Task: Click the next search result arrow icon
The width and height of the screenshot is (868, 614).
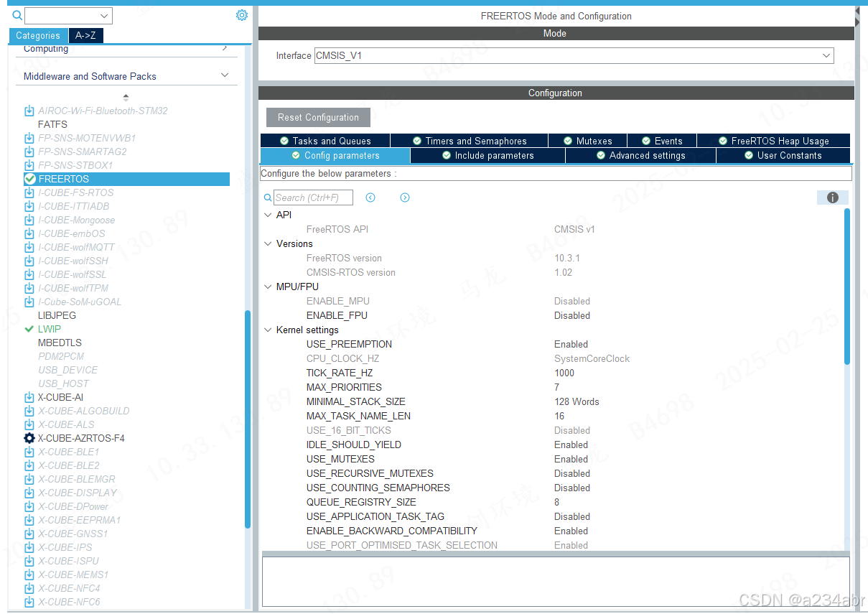Action: [405, 197]
